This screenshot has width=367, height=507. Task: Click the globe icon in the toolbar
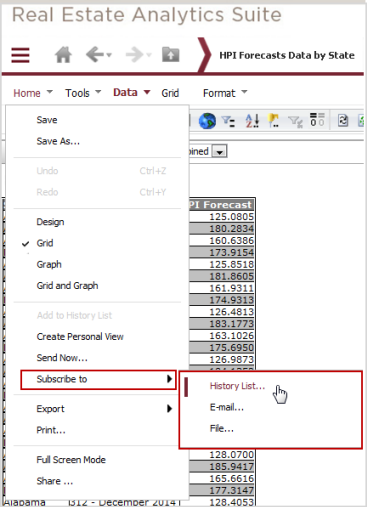pos(207,121)
